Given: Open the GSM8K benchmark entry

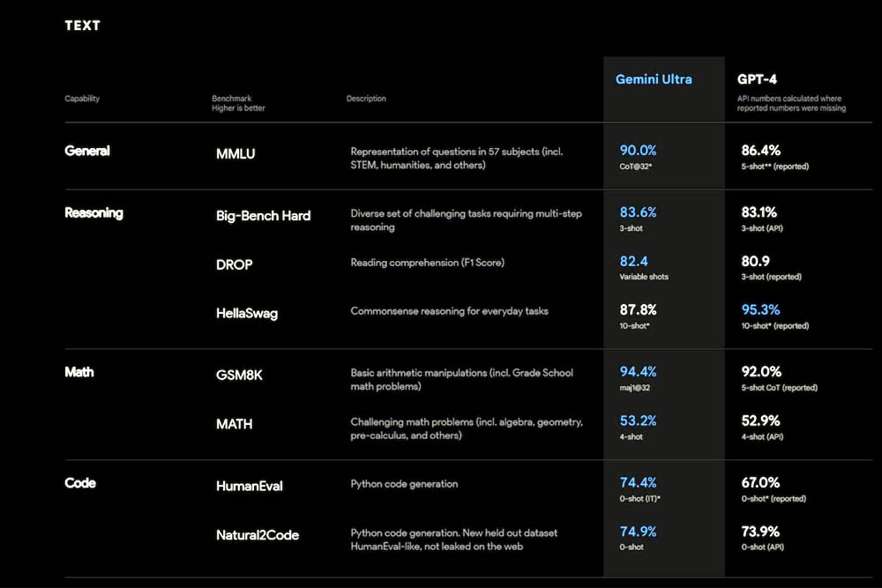Looking at the screenshot, I should [x=237, y=375].
